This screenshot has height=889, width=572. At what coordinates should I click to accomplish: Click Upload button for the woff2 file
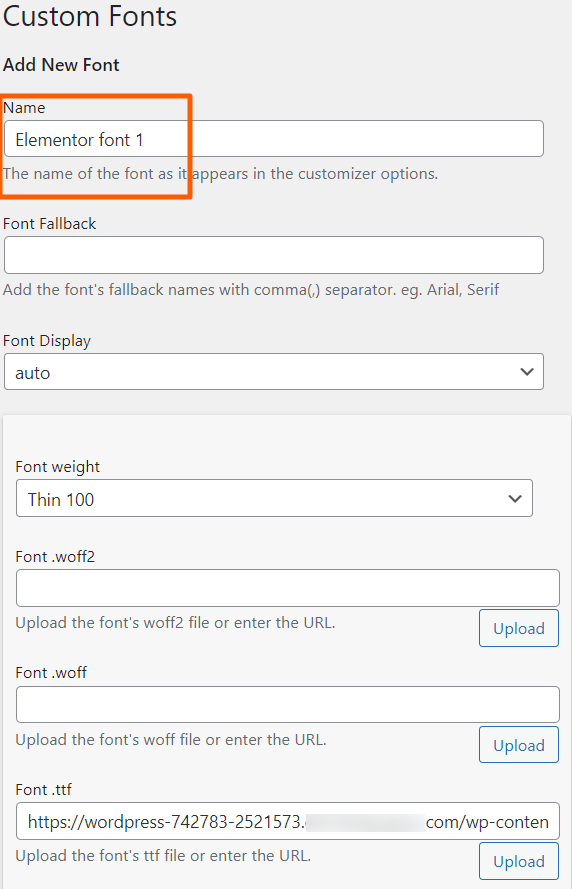click(x=519, y=628)
